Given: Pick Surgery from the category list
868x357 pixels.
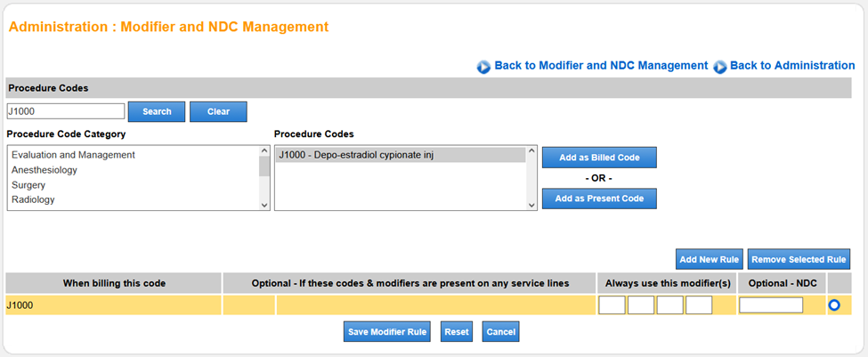Looking at the screenshot, I should (x=28, y=185).
